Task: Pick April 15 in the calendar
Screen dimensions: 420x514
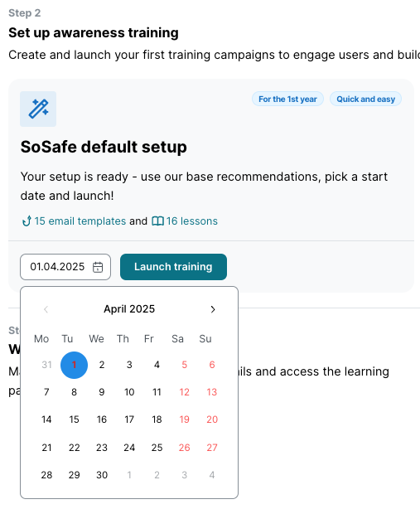Action: pos(74,419)
